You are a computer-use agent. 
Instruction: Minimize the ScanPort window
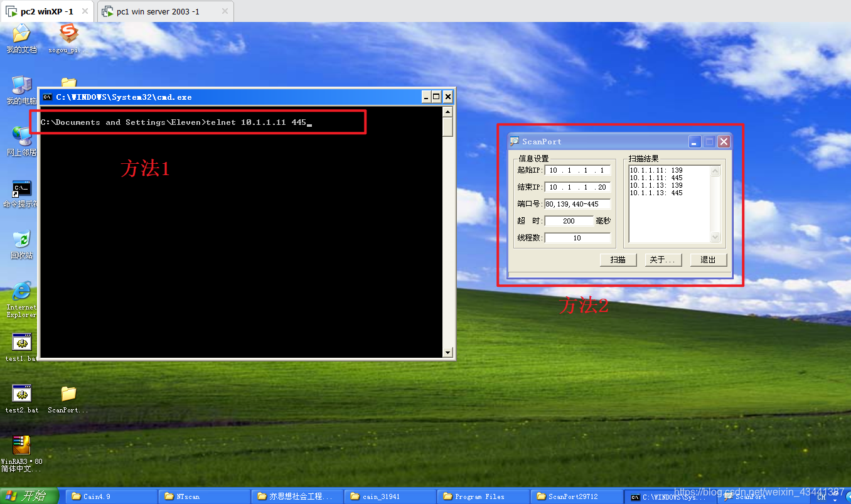click(695, 142)
